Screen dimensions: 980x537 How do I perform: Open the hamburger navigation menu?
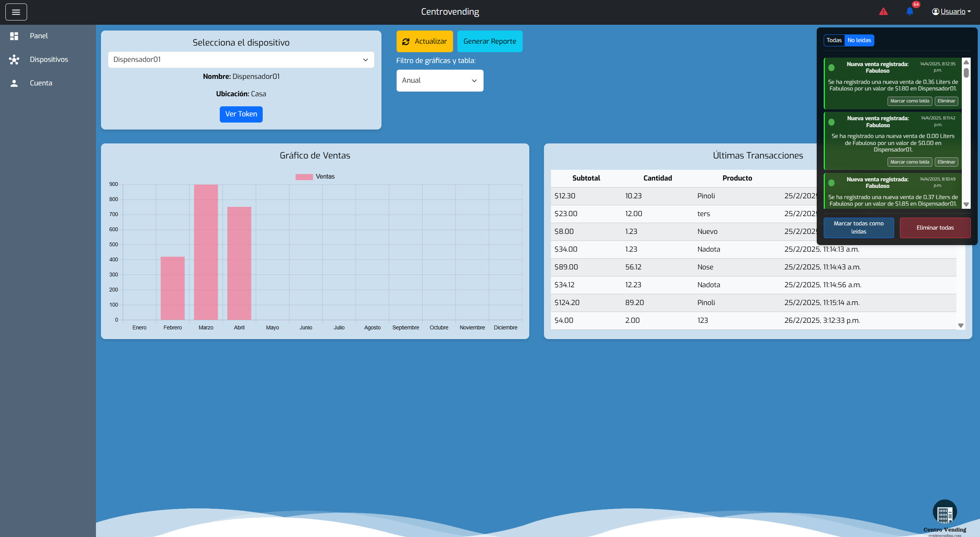(16, 12)
